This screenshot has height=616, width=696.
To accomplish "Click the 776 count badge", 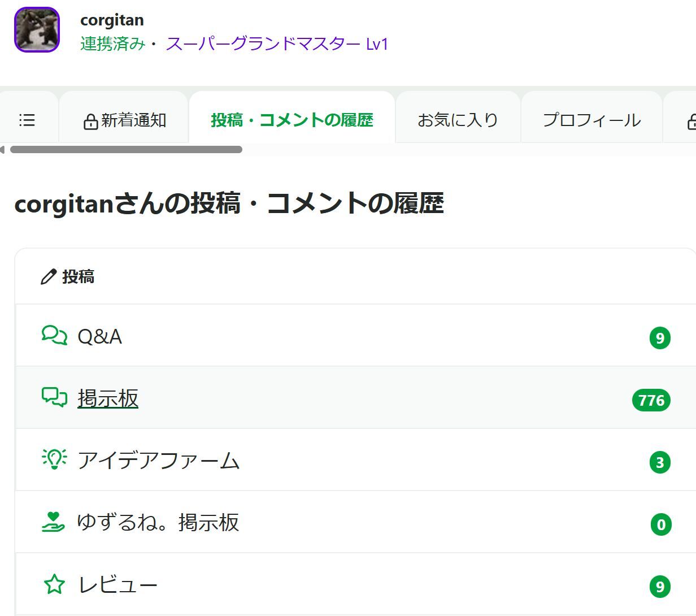I will [651, 400].
